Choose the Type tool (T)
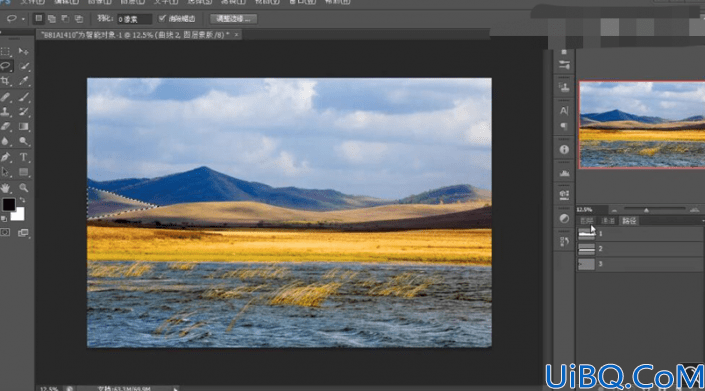 tap(24, 157)
